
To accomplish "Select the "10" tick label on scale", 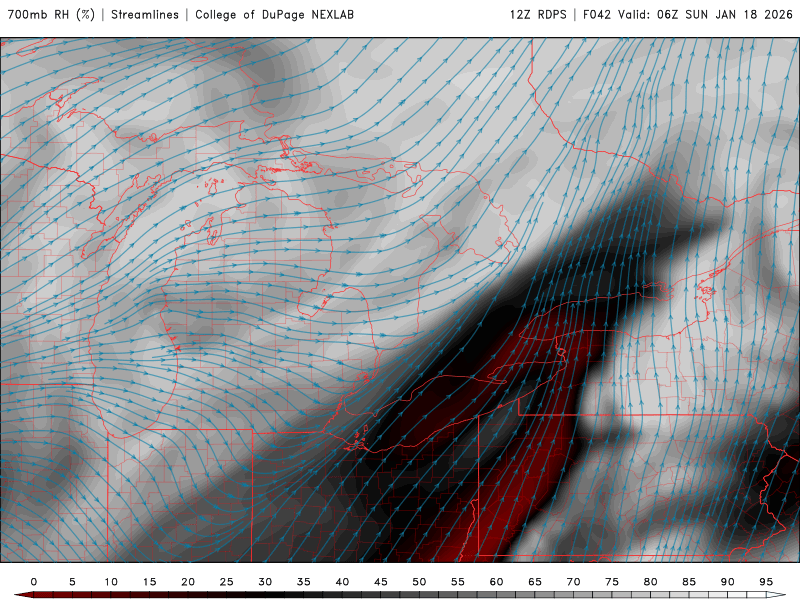I will (111, 582).
